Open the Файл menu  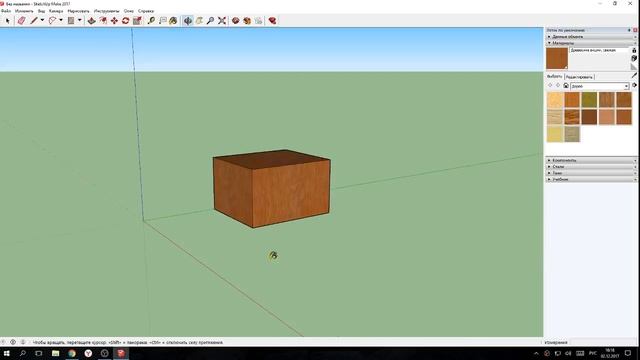pyautogui.click(x=6, y=11)
